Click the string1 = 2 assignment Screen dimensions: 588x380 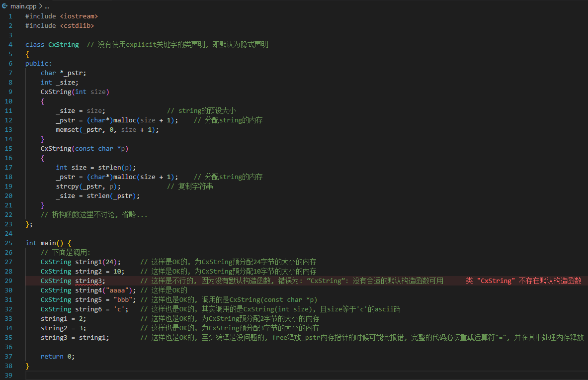tap(64, 318)
